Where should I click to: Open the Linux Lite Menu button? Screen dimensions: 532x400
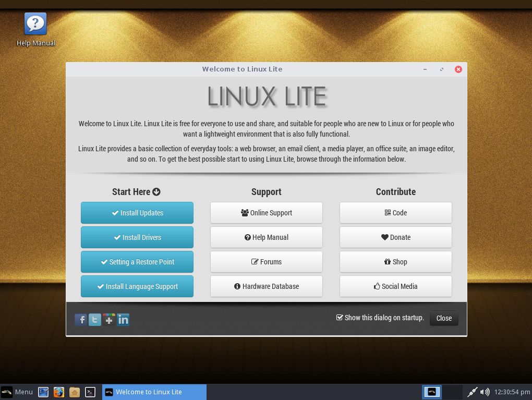pyautogui.click(x=17, y=392)
